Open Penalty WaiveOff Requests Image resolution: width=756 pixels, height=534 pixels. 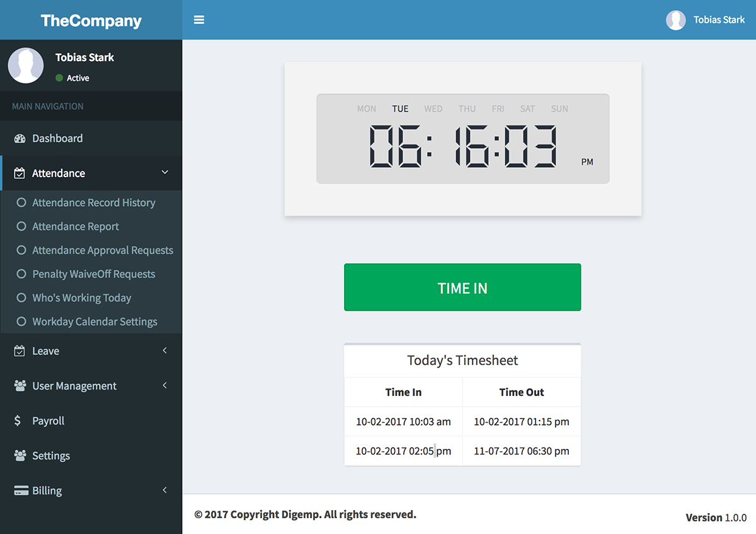(x=93, y=274)
